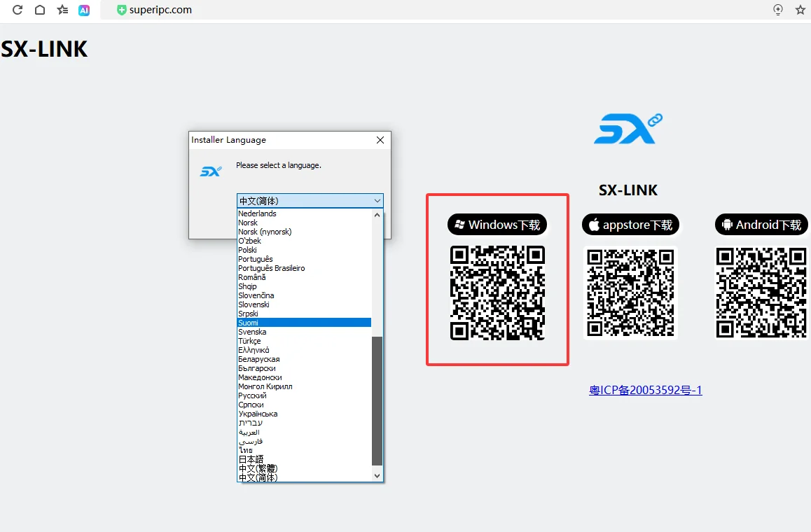This screenshot has height=532, width=811.
Task: Click the large SX-LINK logo on the web page
Action: 628,129
